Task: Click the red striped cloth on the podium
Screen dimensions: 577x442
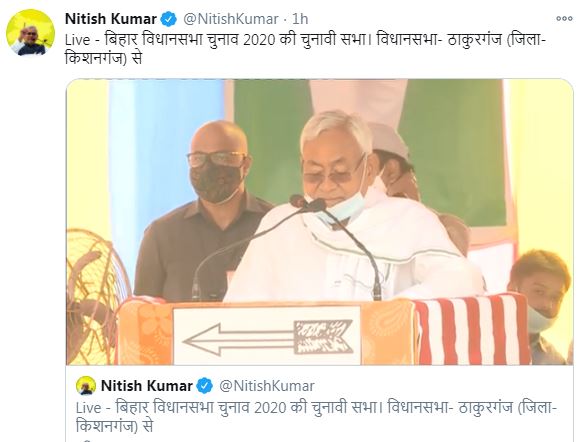Action: point(472,329)
